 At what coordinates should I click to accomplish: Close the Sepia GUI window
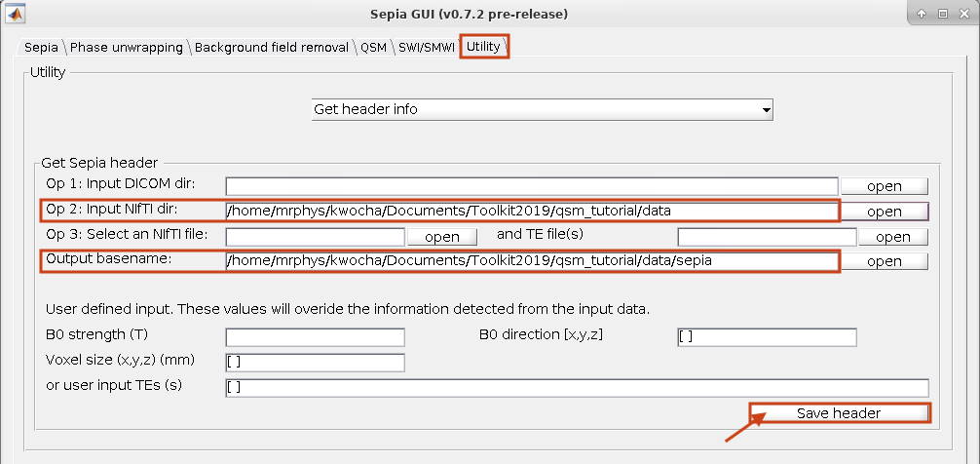point(964,14)
